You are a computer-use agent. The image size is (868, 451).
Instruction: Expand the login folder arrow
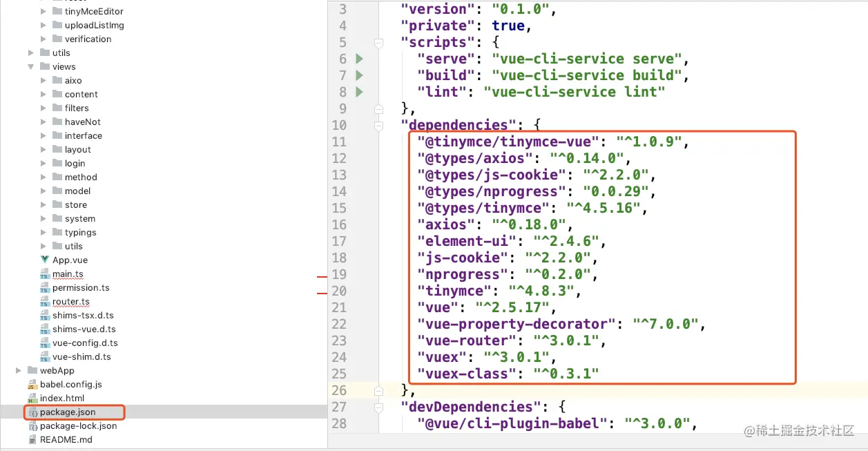(44, 163)
